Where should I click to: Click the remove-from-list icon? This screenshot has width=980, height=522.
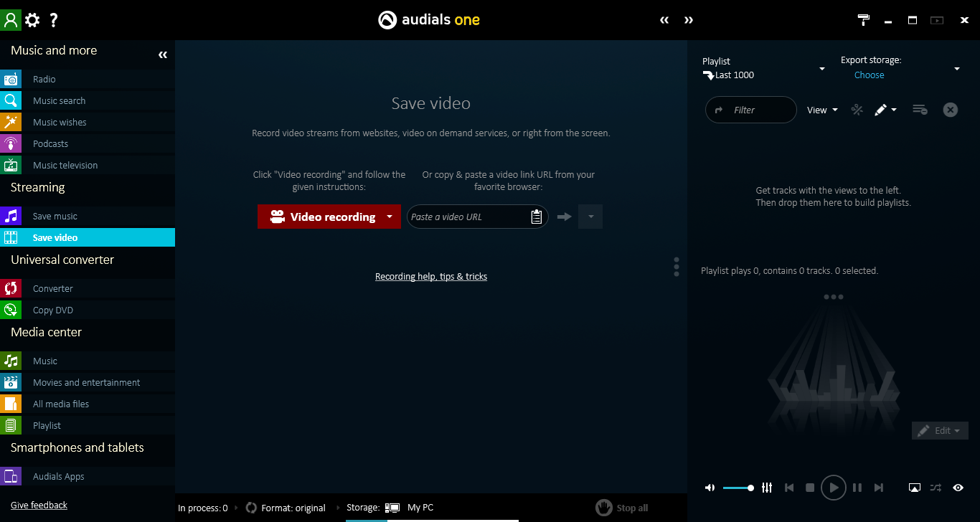coord(920,110)
